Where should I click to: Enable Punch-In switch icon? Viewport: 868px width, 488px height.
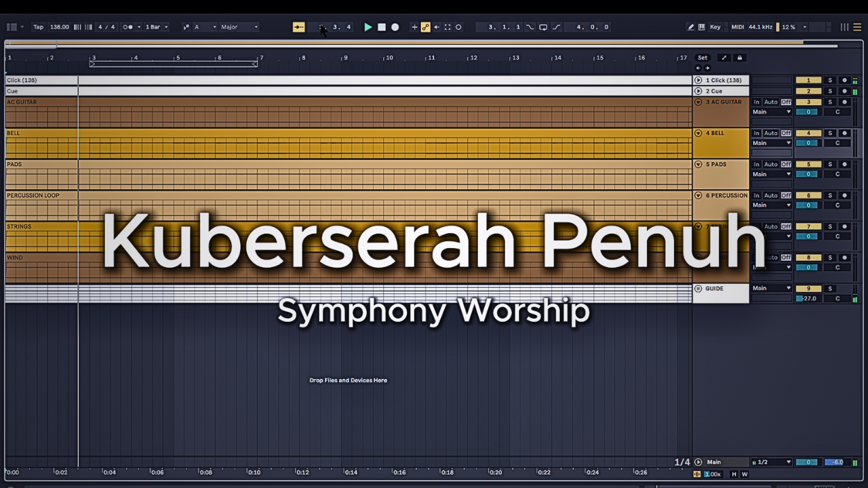click(530, 27)
